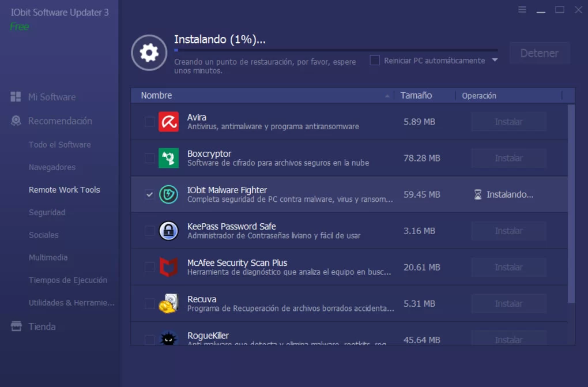Click the '59.45 MB' size value

[422, 194]
